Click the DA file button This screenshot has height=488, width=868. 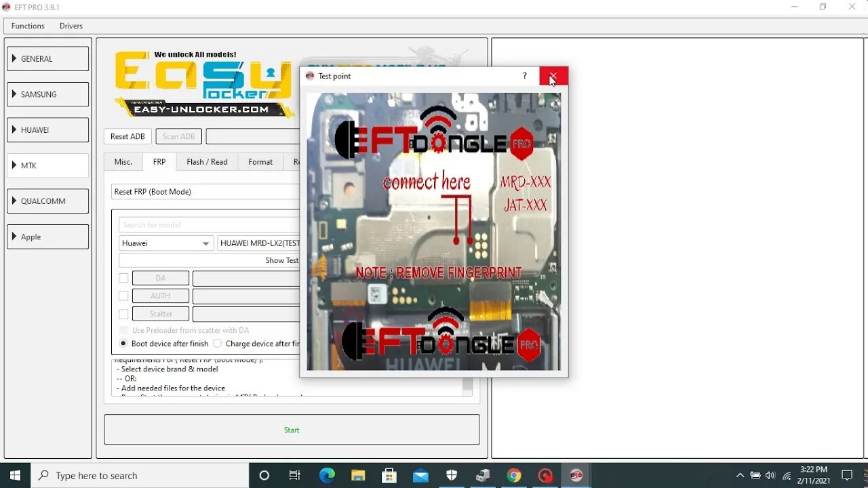pos(161,278)
